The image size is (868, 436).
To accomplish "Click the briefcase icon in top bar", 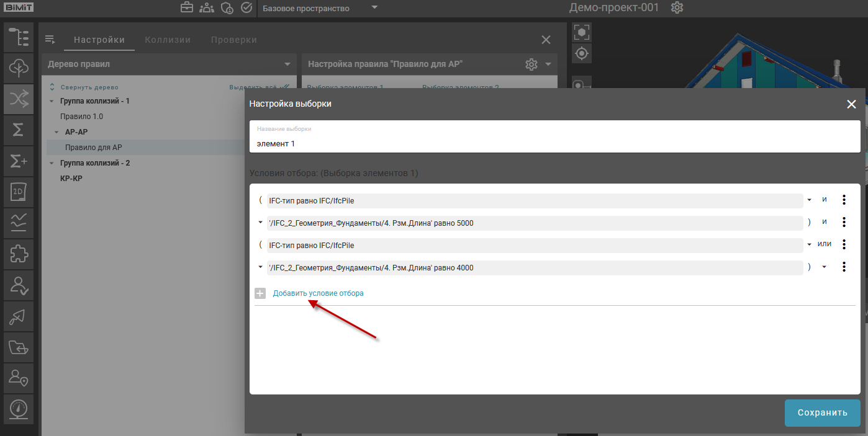I will [x=187, y=8].
